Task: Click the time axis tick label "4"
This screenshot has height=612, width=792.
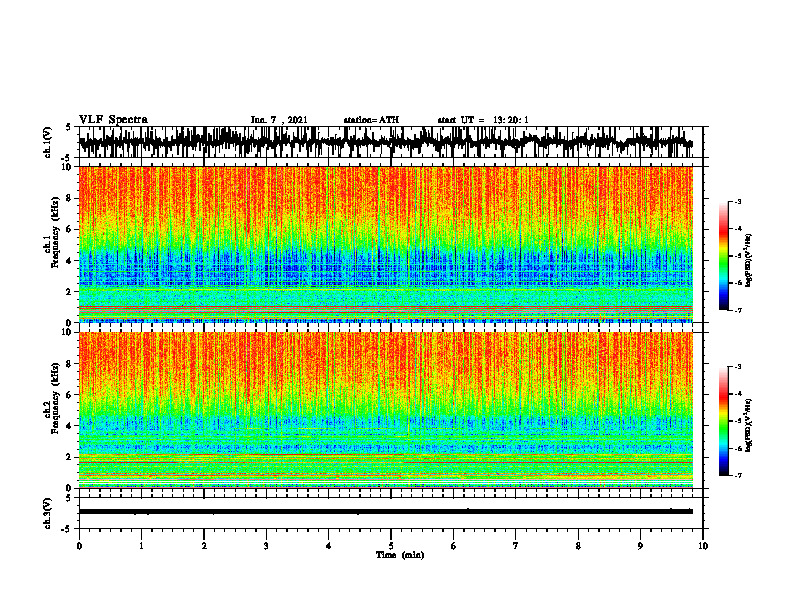Action: click(328, 546)
